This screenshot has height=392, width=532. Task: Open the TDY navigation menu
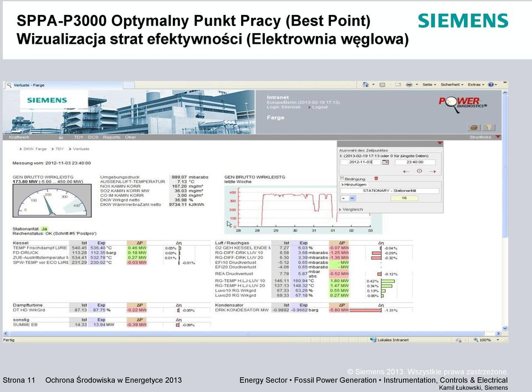pos(78,137)
